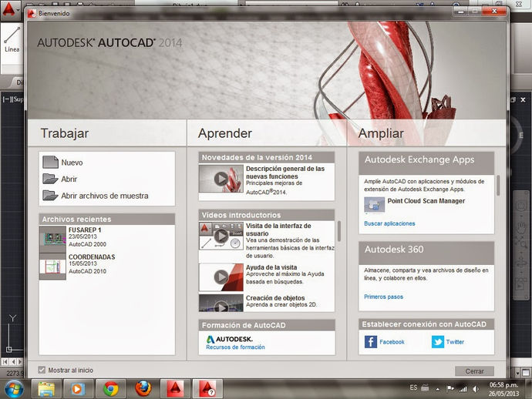Play the Visita de la interfaz de usuario video
This screenshot has height=399, width=532.
[x=221, y=236]
